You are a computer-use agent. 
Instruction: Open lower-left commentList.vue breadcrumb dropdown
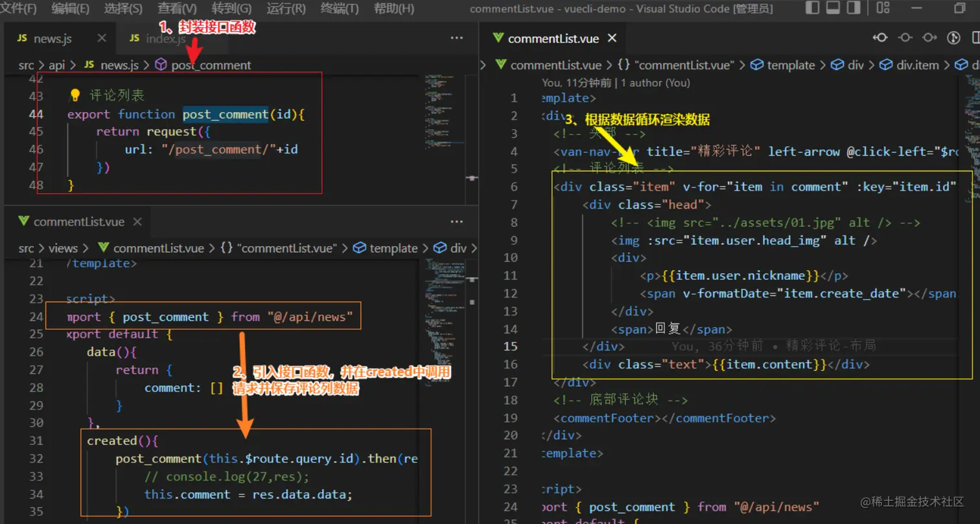[159, 248]
